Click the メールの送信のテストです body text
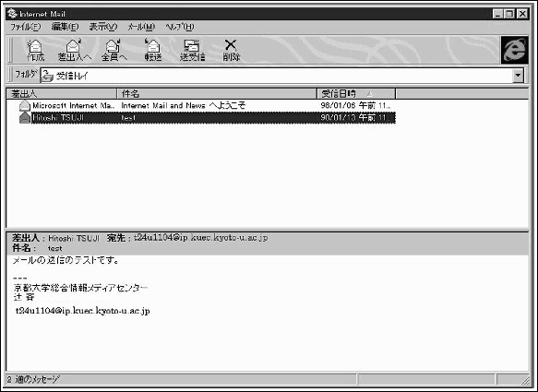Viewport: 538px width, 392px height. [66, 261]
